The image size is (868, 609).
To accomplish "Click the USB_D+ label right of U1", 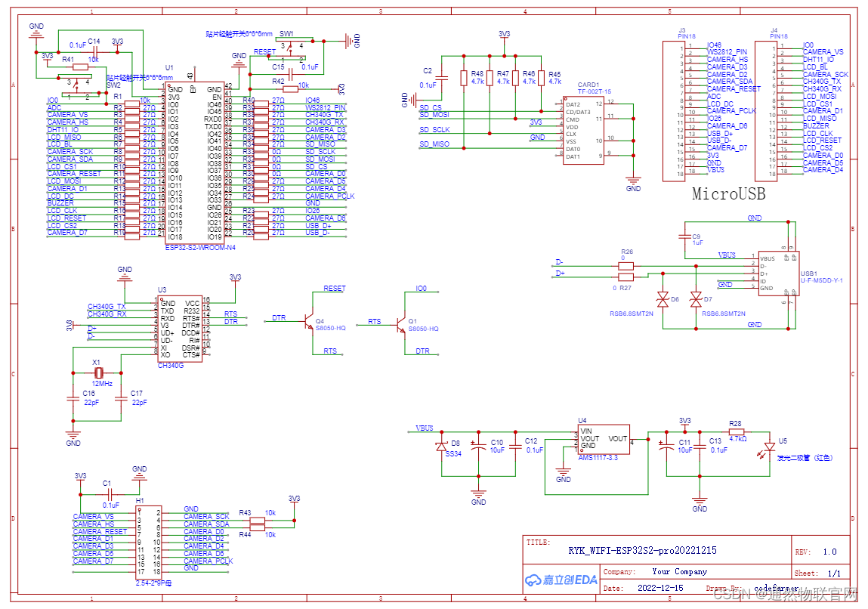I will (x=318, y=225).
